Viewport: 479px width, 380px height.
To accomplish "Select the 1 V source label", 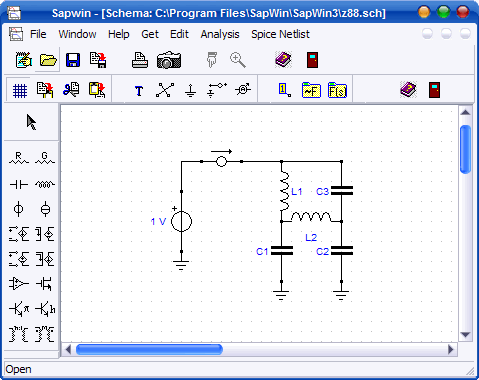I will tap(158, 222).
